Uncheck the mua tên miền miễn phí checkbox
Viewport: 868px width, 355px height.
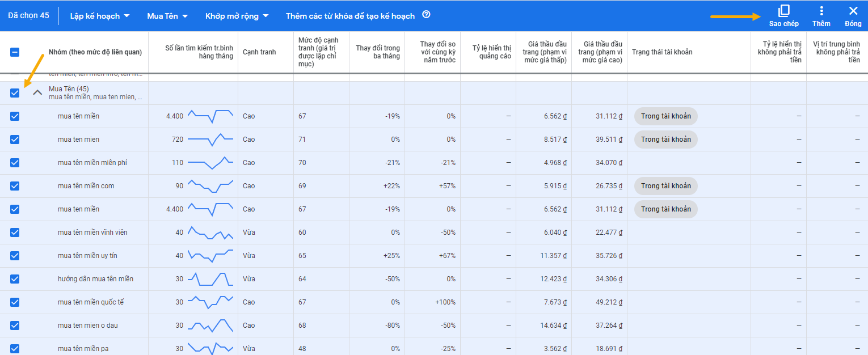(15, 163)
